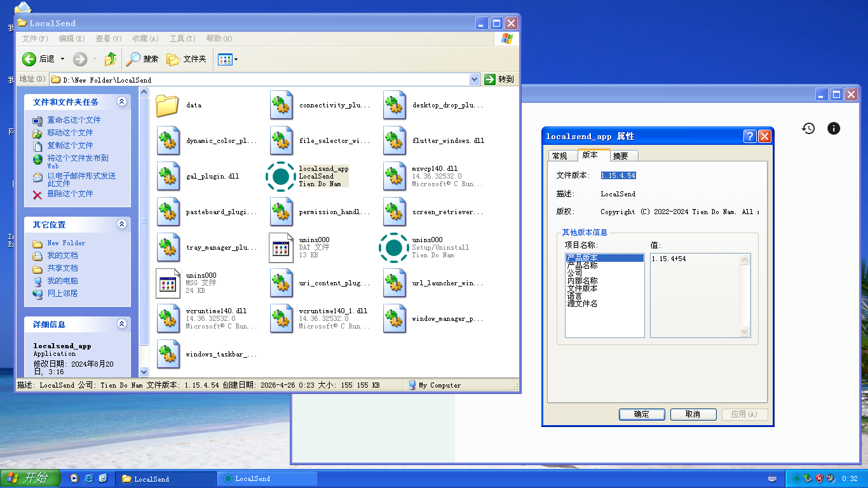Click the Up folder toolbar icon

click(111, 59)
